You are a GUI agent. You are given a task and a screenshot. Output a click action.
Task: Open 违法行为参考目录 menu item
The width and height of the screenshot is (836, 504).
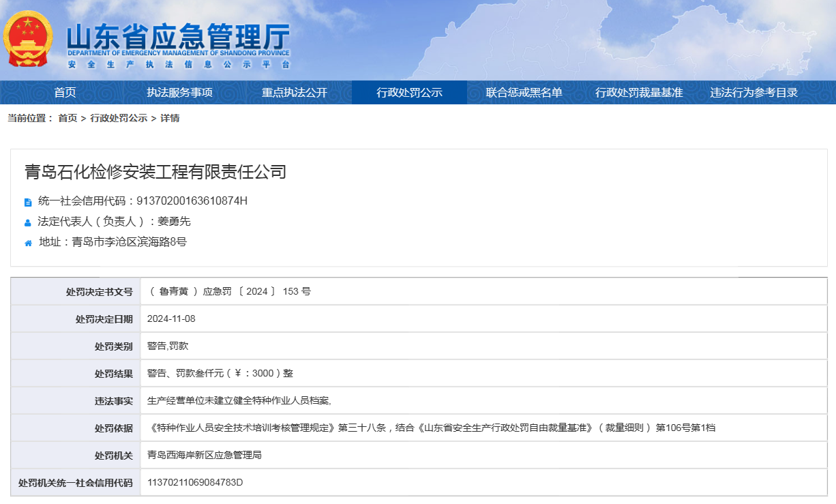[754, 92]
